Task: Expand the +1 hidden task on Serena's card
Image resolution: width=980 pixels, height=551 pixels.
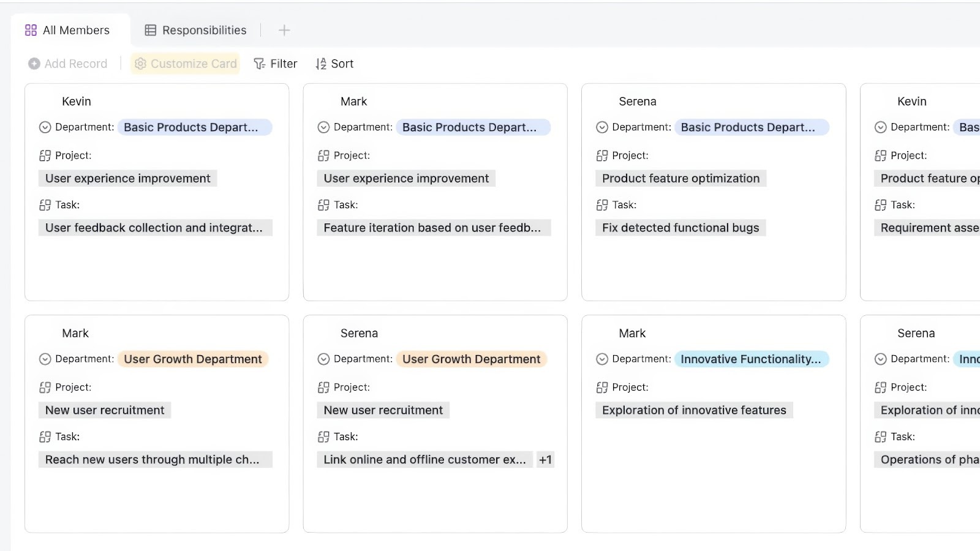Action: pyautogui.click(x=545, y=459)
